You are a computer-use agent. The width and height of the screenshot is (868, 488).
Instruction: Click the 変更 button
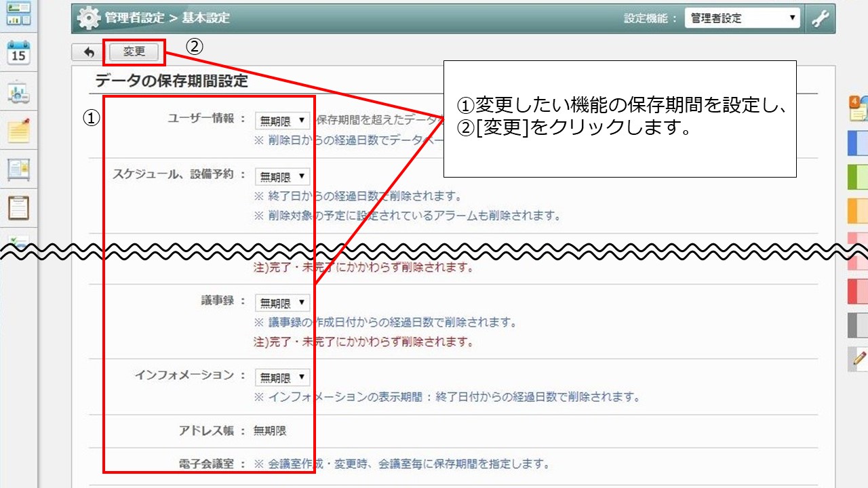pyautogui.click(x=134, y=52)
